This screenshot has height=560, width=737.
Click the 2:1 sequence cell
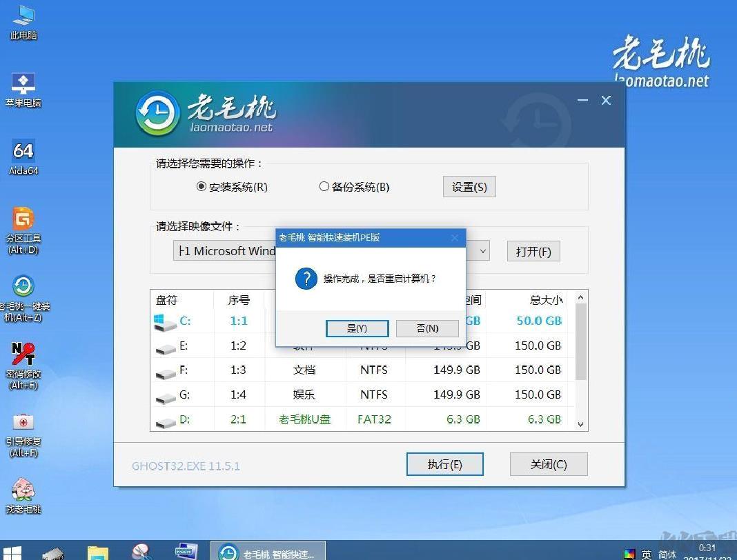click(238, 419)
